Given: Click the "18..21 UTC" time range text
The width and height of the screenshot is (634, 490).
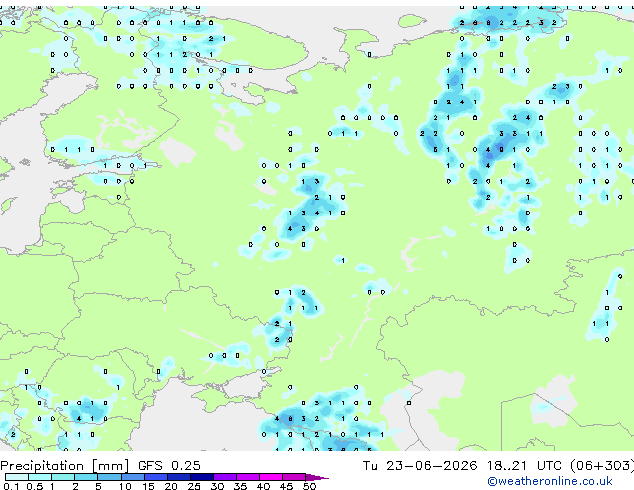Looking at the screenshot, I should pyautogui.click(x=524, y=466).
